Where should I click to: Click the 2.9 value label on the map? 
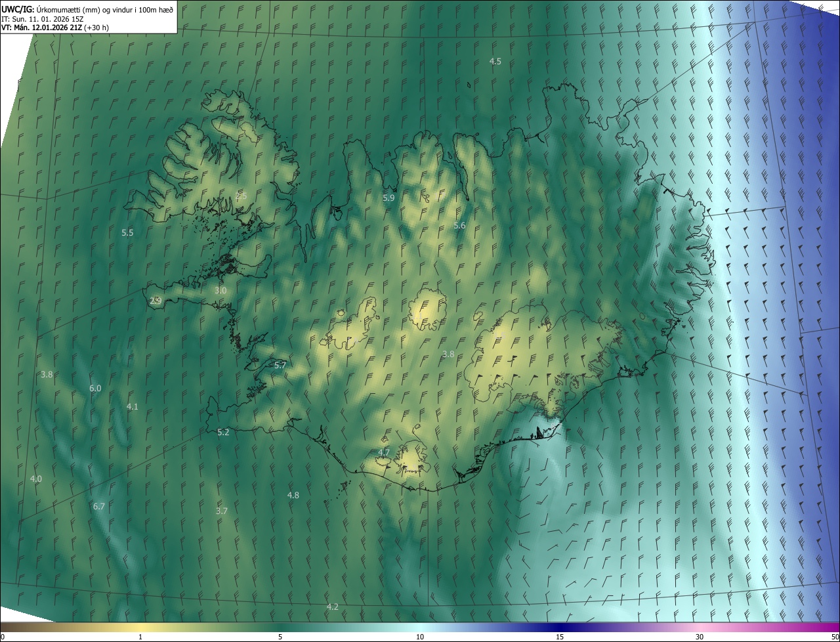tap(156, 301)
